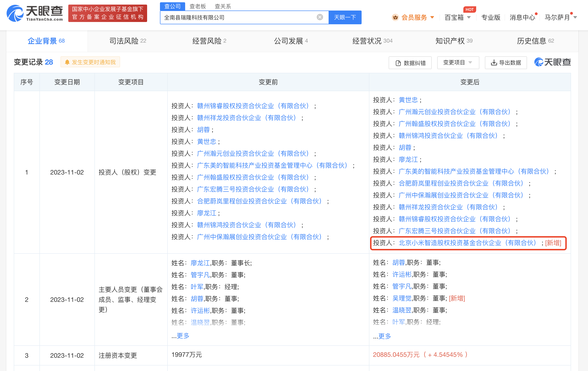Switch to the 查关系 search tab

coord(223,6)
